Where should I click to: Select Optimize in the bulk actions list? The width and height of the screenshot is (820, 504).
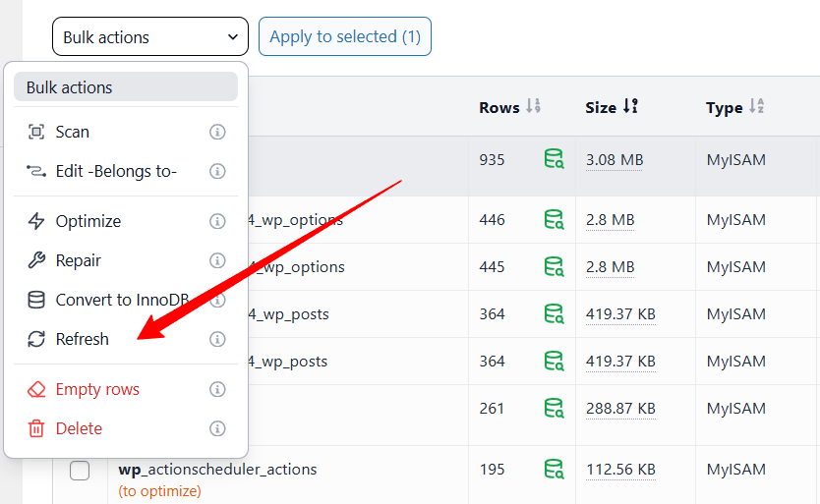pos(126,221)
